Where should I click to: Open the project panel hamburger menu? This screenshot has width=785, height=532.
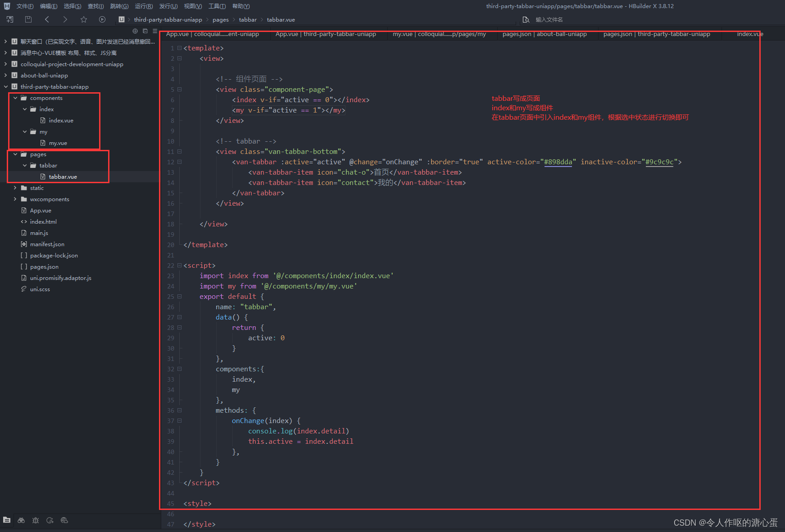pyautogui.click(x=155, y=31)
